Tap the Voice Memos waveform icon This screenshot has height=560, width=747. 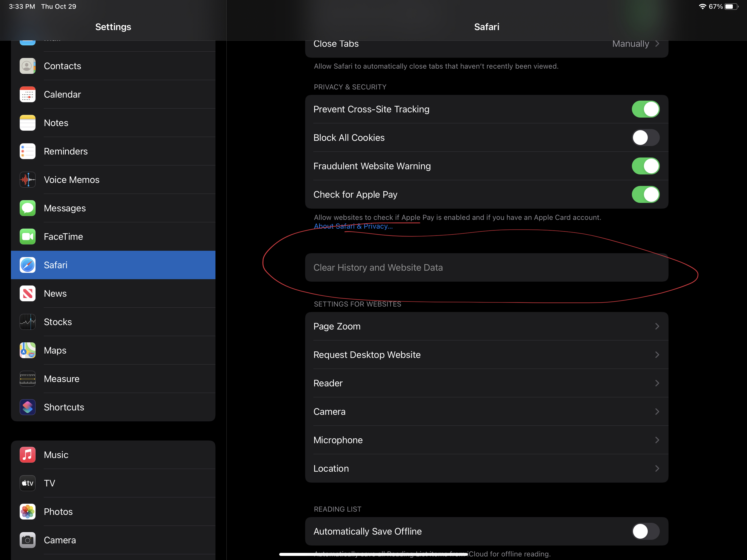pyautogui.click(x=27, y=180)
